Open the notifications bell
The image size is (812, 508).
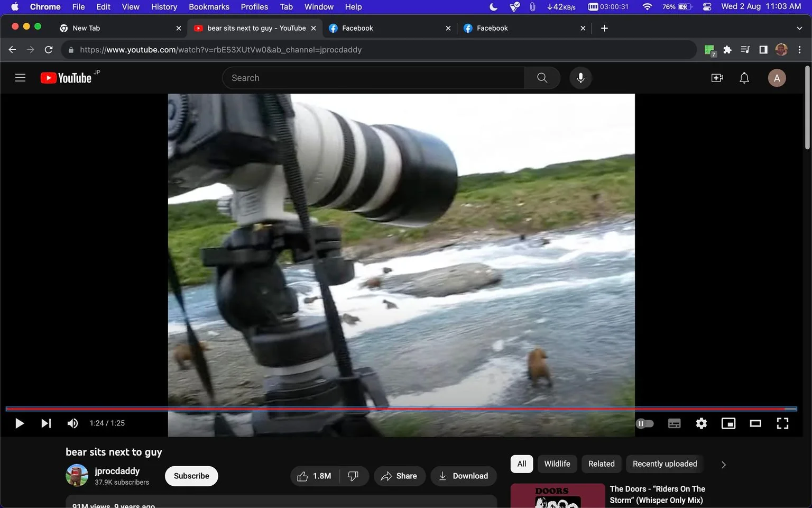[744, 78]
